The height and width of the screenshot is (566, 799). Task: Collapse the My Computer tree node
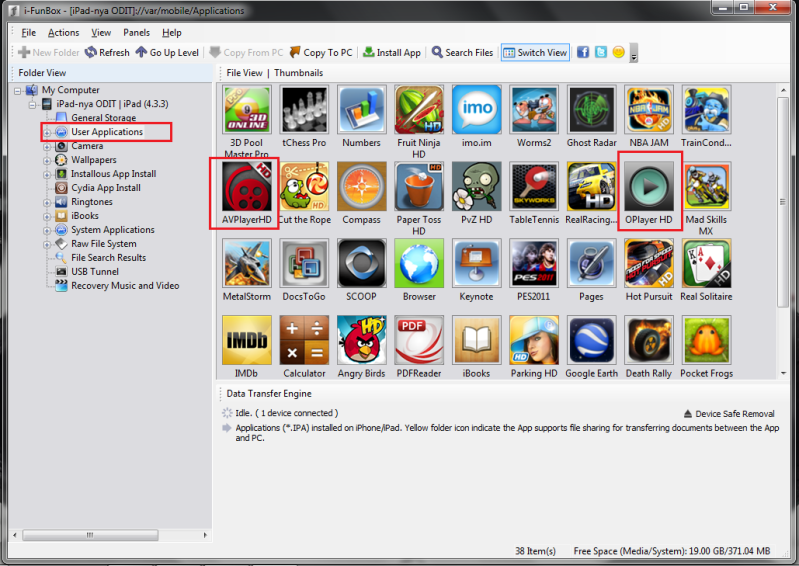pyautogui.click(x=18, y=90)
